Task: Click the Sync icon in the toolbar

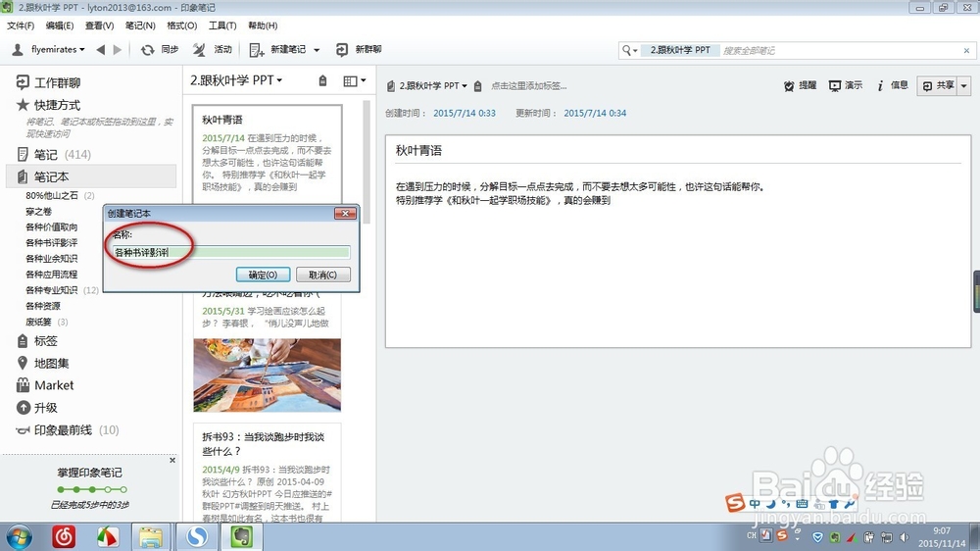Action: (x=147, y=49)
